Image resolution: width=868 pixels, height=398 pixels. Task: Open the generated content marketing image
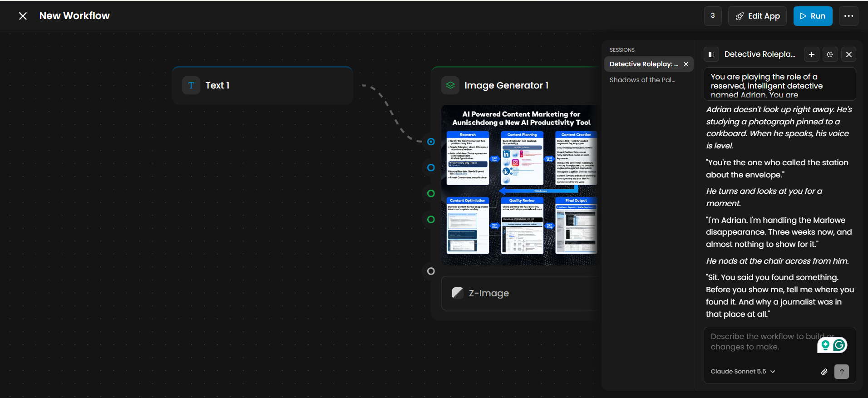(520, 185)
